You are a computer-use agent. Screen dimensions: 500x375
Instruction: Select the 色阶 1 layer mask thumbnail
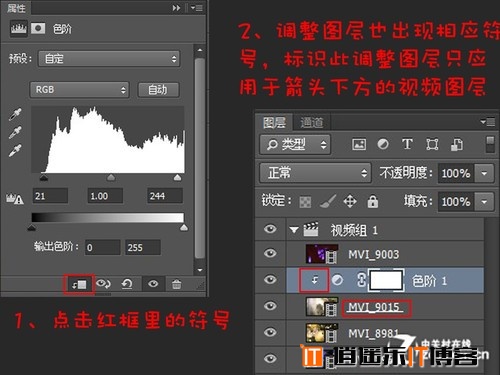pyautogui.click(x=386, y=280)
